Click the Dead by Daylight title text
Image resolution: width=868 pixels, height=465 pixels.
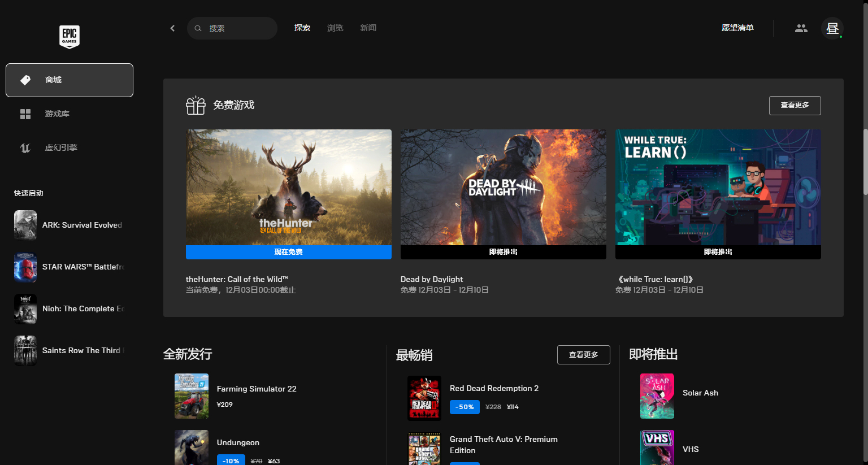click(432, 279)
